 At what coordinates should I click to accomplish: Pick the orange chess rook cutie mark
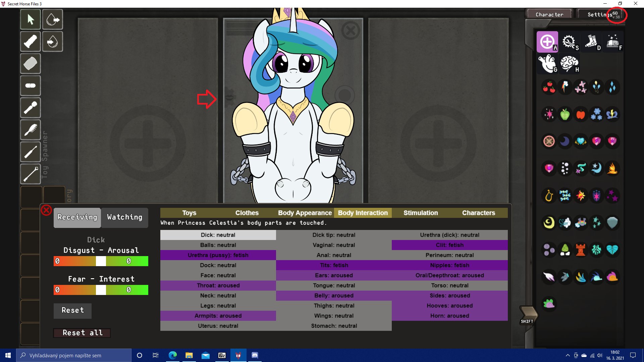pyautogui.click(x=581, y=250)
